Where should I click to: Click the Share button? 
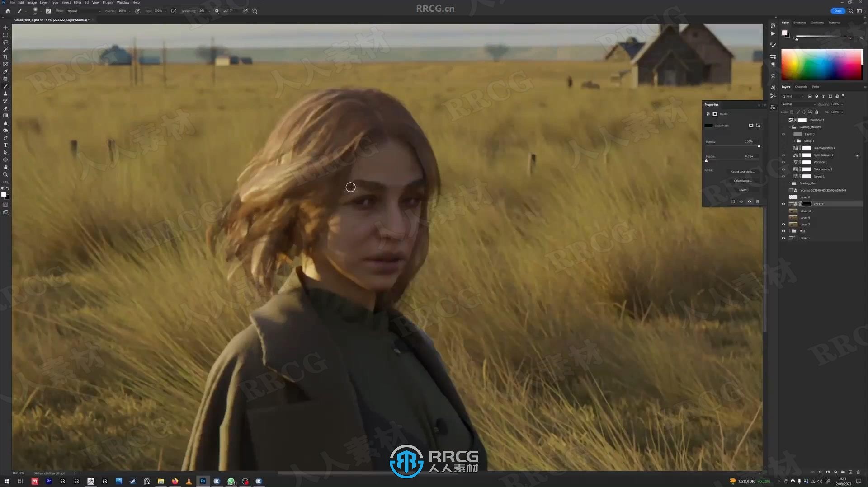[837, 11]
